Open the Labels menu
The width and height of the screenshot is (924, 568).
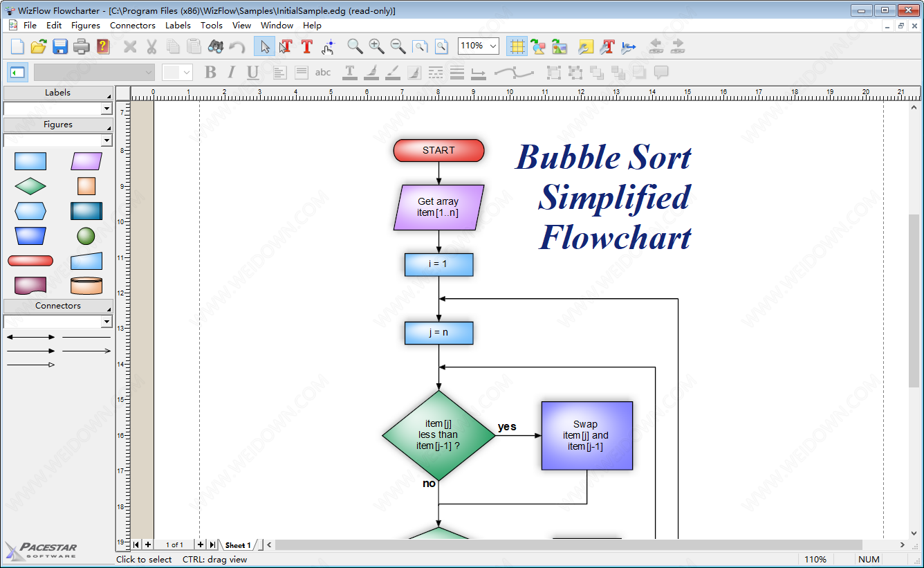tap(178, 25)
